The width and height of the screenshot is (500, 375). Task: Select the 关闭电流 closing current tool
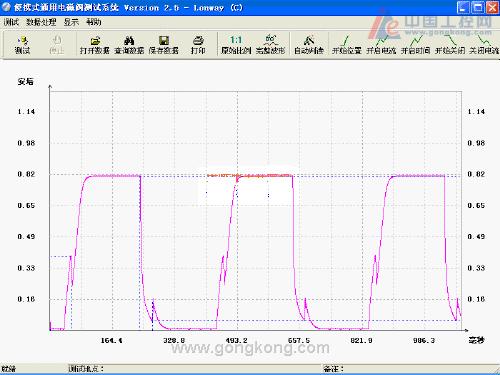coord(484,45)
